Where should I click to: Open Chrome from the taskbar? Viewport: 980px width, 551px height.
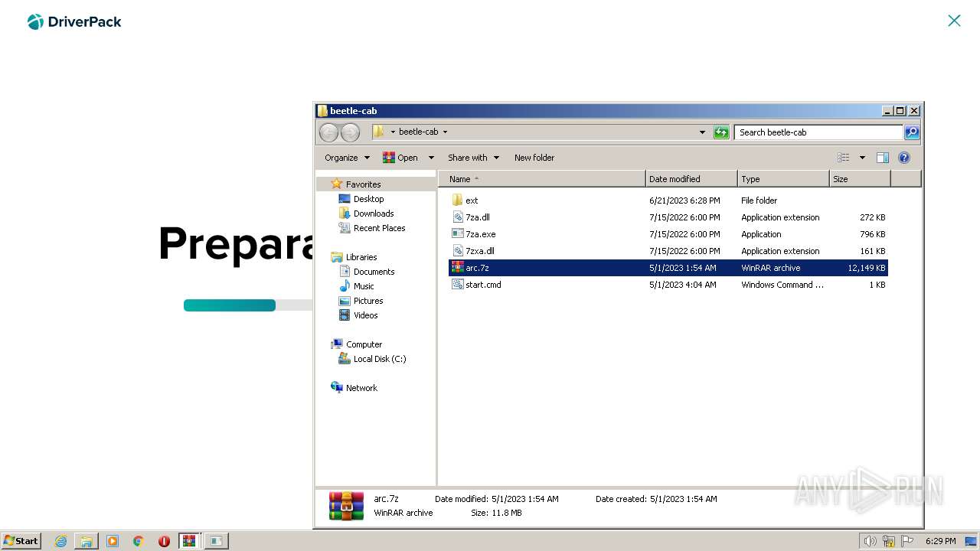tap(139, 541)
